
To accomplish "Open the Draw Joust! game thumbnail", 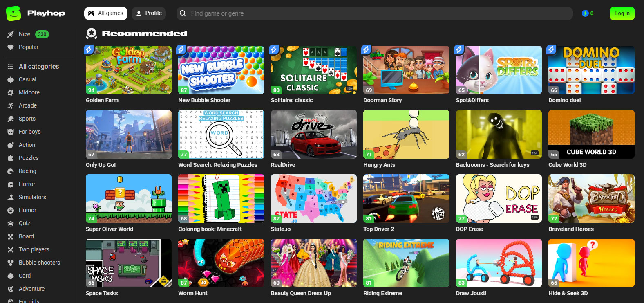I will coord(499,263).
